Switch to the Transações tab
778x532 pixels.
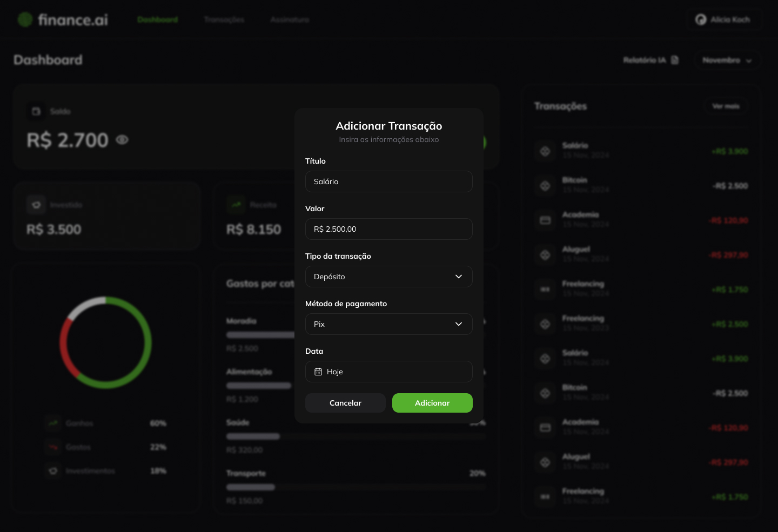(224, 19)
